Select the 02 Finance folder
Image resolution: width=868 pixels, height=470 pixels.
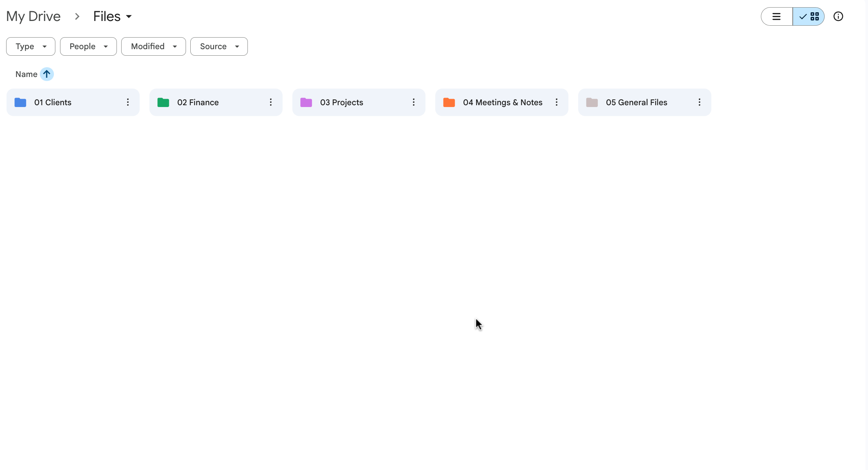point(198,102)
